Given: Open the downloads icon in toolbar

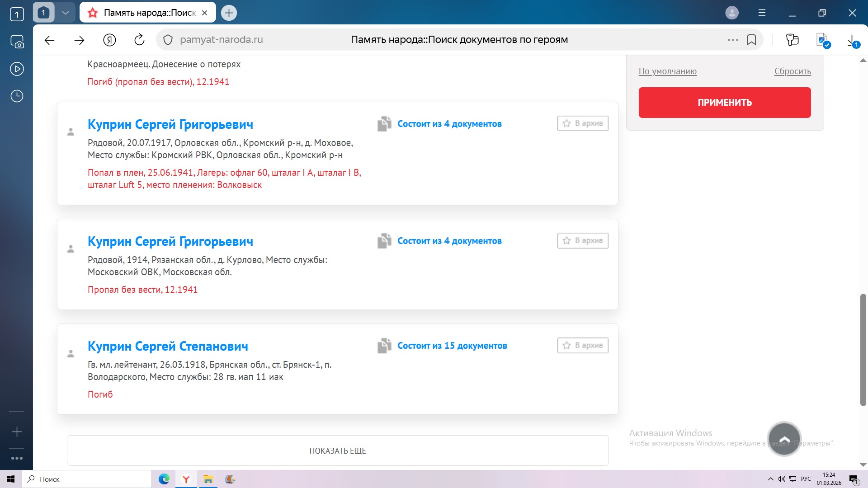Looking at the screenshot, I should [852, 41].
